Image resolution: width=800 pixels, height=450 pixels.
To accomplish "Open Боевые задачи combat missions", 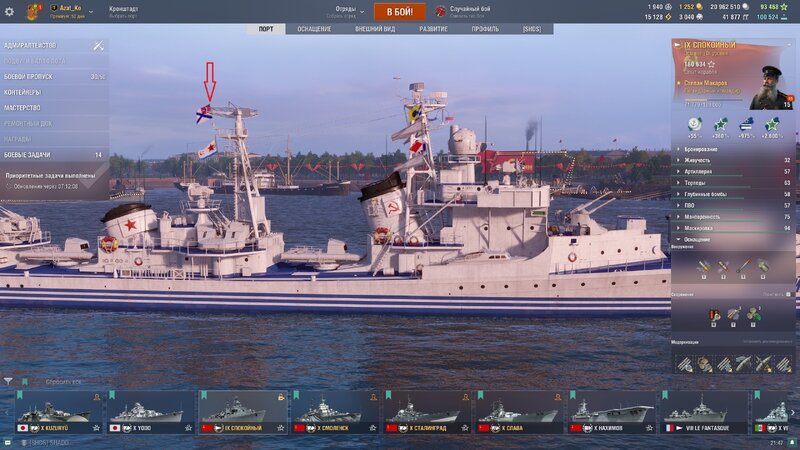I will pos(54,155).
